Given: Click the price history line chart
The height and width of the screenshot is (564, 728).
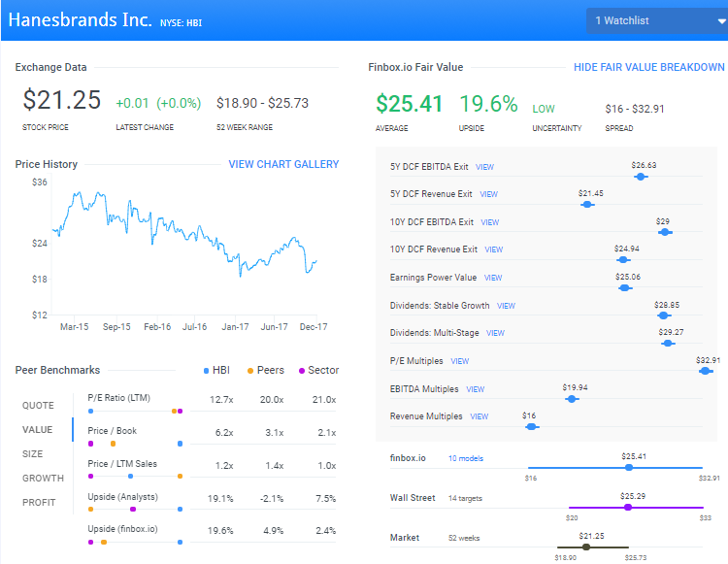Looking at the screenshot, I should 184,234.
